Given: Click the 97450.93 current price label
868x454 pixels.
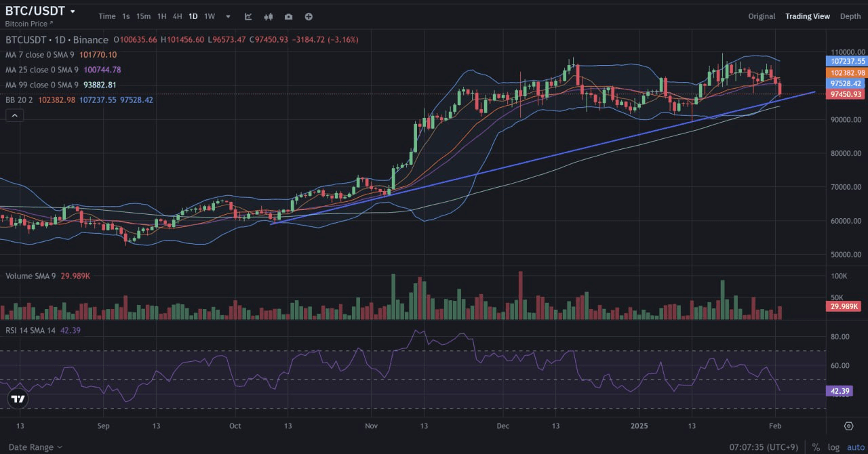Looking at the screenshot, I should (846, 94).
